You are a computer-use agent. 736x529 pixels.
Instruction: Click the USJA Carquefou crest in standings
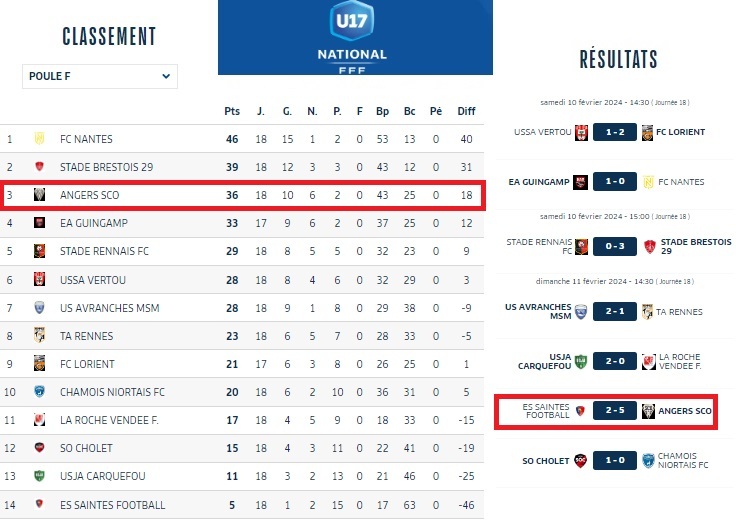[40, 476]
